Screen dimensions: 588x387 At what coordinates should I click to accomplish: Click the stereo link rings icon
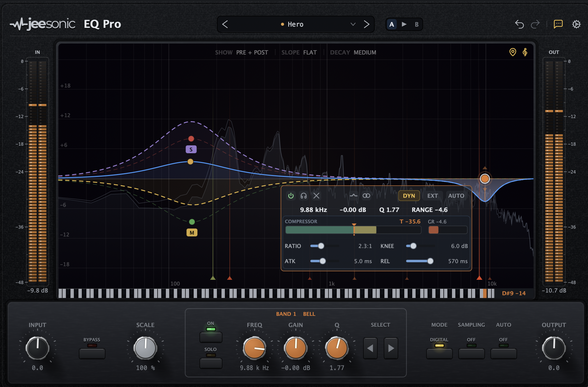click(366, 196)
